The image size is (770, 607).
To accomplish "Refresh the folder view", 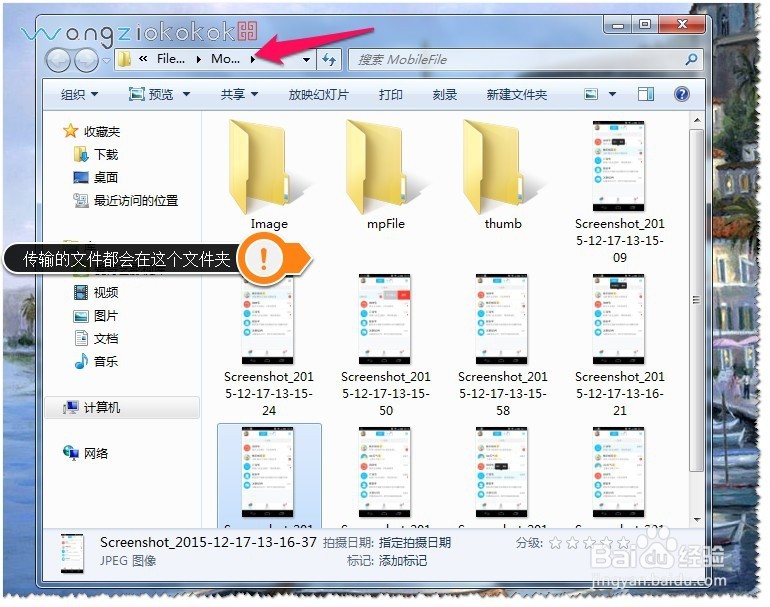I will [329, 59].
